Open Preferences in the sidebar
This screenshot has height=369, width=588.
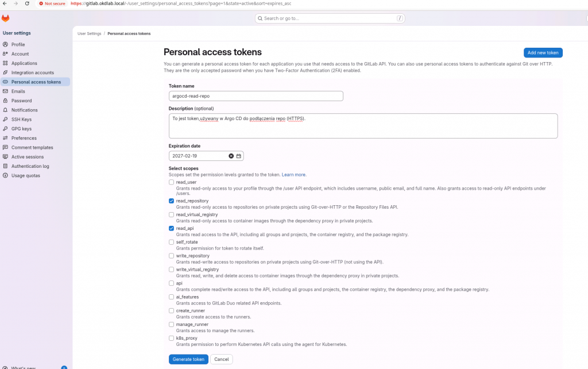click(24, 138)
